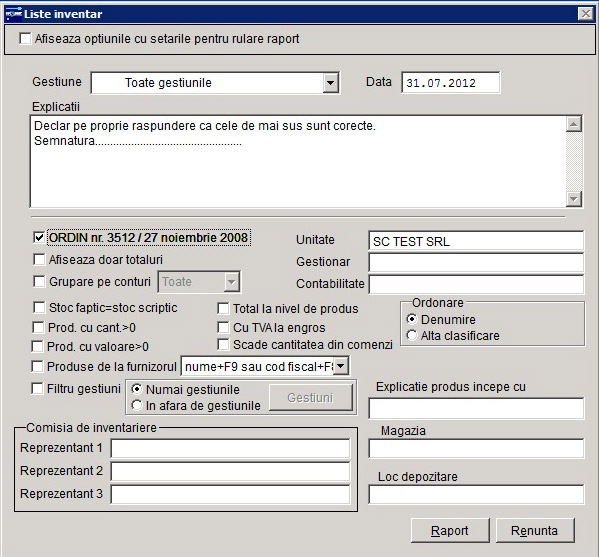Select In afara de gestiunile radio option

coord(137,405)
